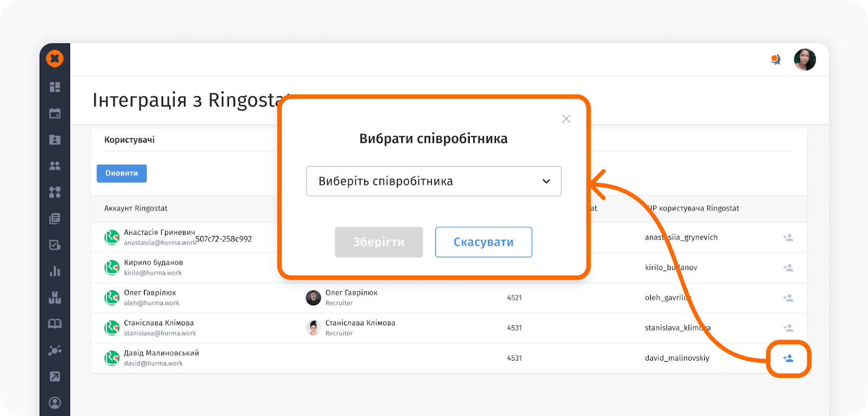Open the dashboard grid icon in sidebar
Screen dimensions: 868x416
pos(55,87)
